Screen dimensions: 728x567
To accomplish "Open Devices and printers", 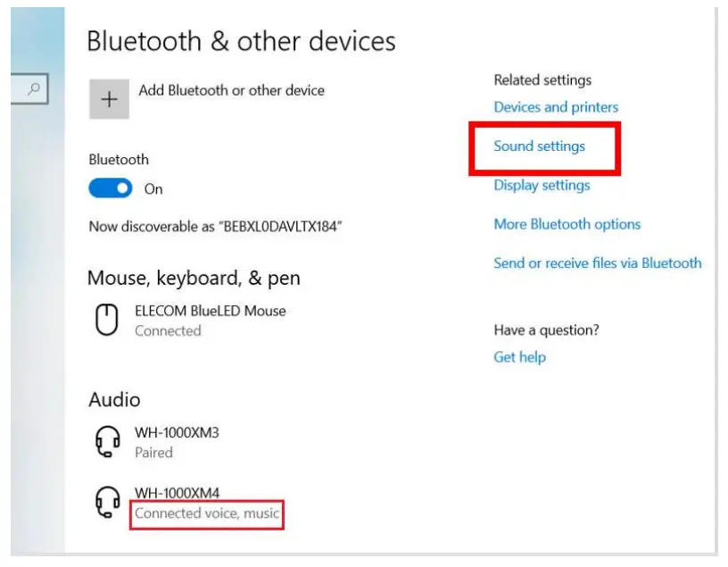I will [x=556, y=106].
